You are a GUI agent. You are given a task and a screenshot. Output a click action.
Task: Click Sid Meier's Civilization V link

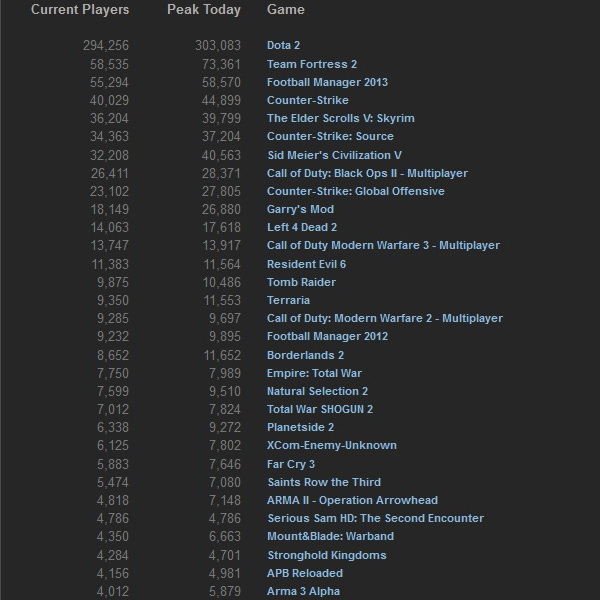pos(334,155)
